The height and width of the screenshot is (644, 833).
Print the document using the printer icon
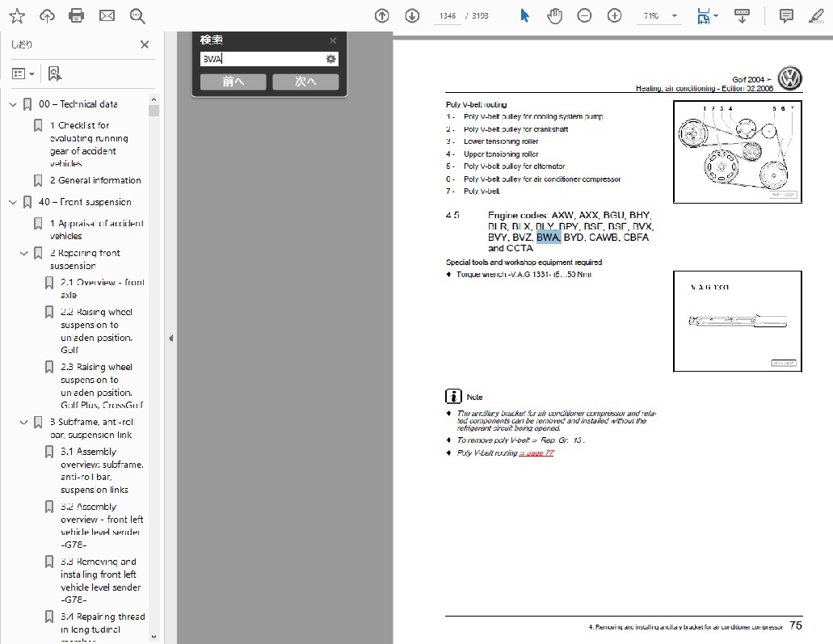click(x=77, y=16)
